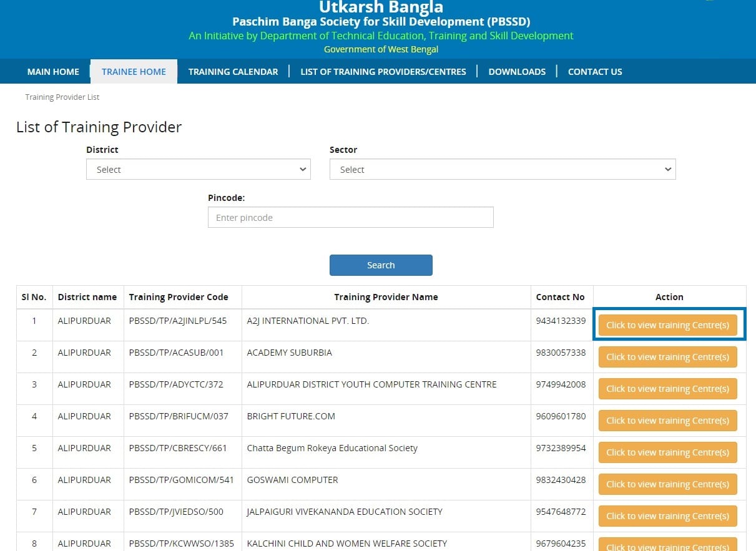The image size is (756, 551).
Task: Expand the District dropdown
Action: (x=199, y=169)
